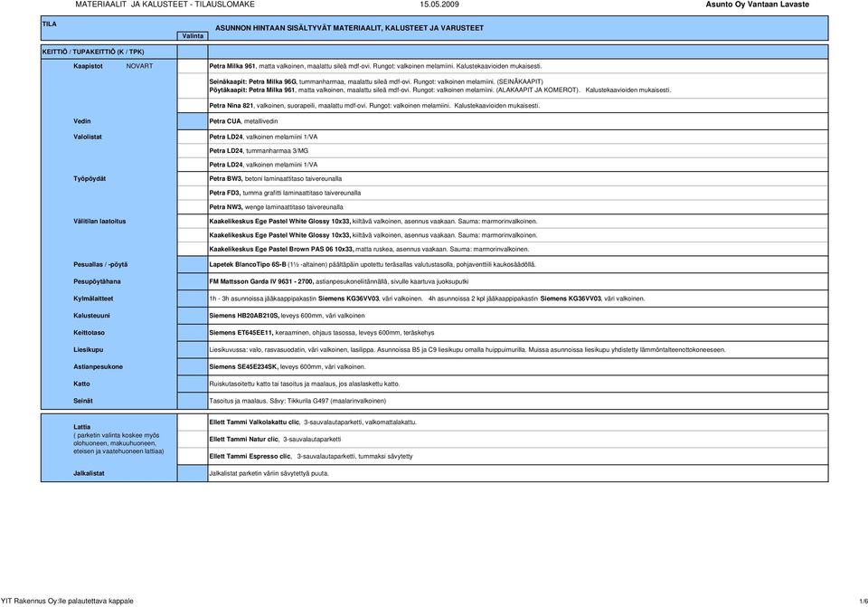Click 'Petra LD24, tummanharmaa 3/MG'
This screenshot has width=868, height=607.
(x=259, y=151)
